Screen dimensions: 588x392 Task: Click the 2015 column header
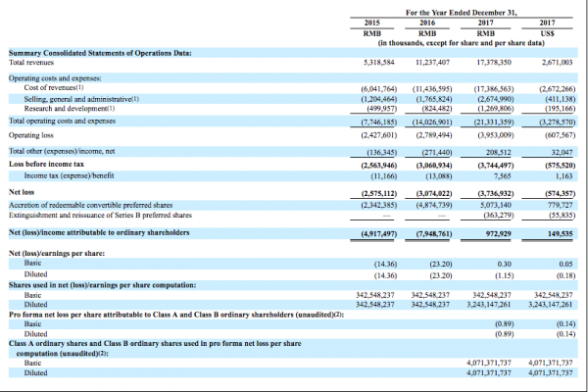[371, 22]
